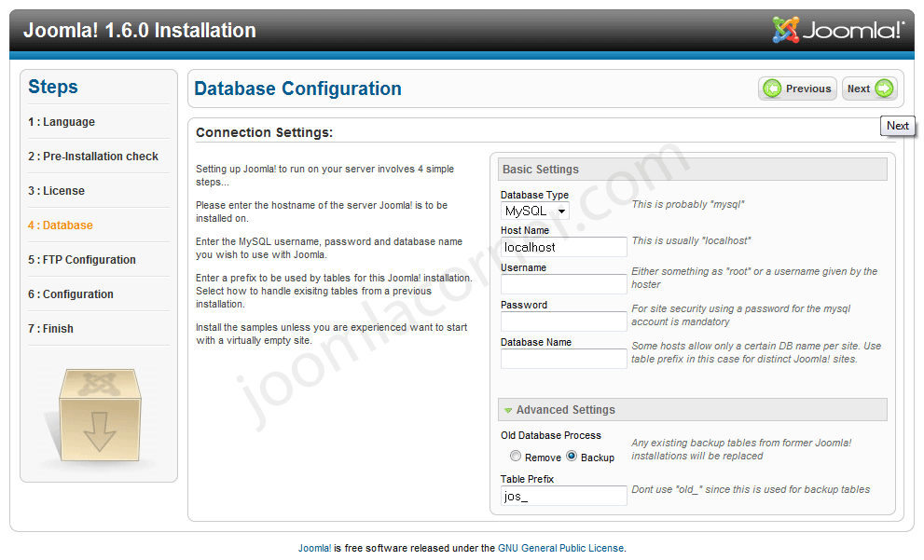Image resolution: width=924 pixels, height=560 pixels.
Task: Click the installation package box image
Action: tap(99, 416)
